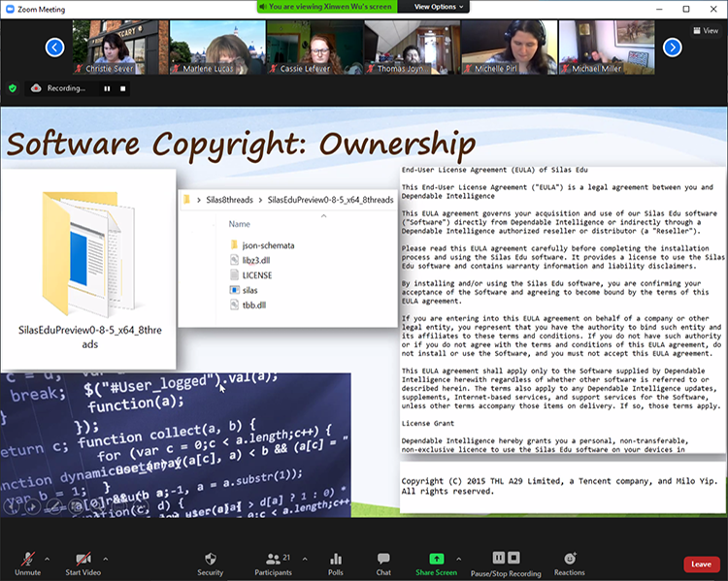Screen dimensions: 728x581
Task: Open the Polls icon
Action: click(x=336, y=559)
